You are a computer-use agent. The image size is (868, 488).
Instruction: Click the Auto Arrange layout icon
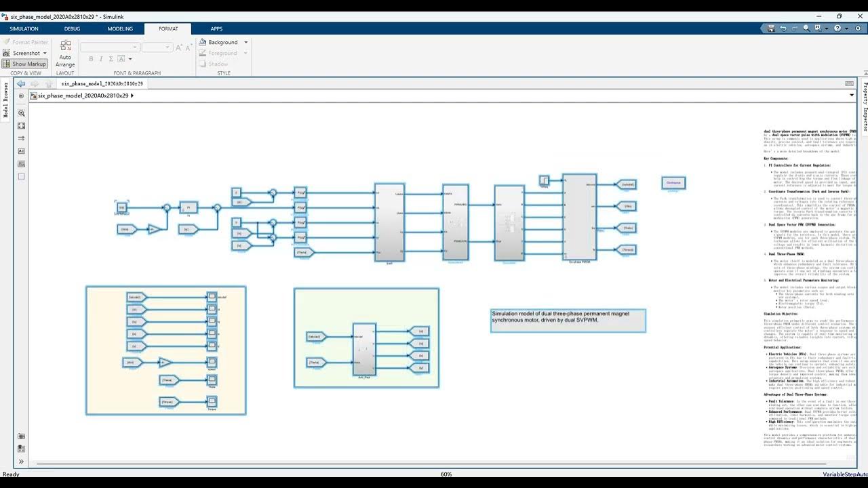(65, 46)
